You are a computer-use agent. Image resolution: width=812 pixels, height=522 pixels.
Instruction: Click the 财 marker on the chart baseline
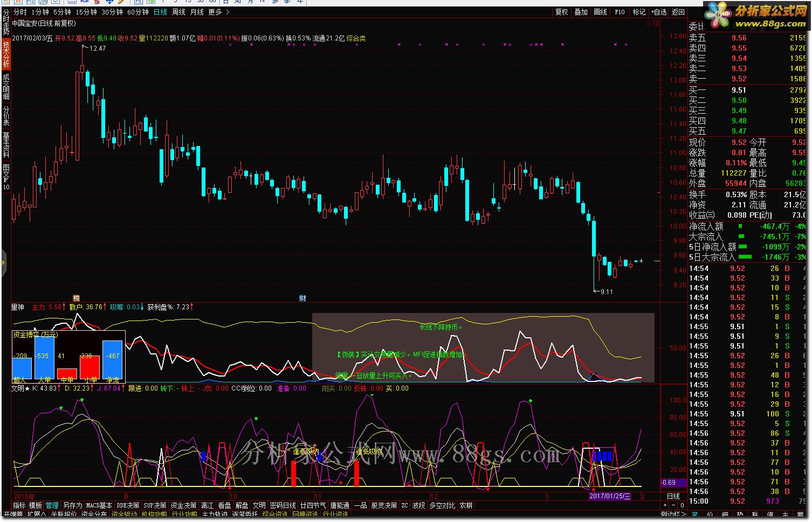302,298
